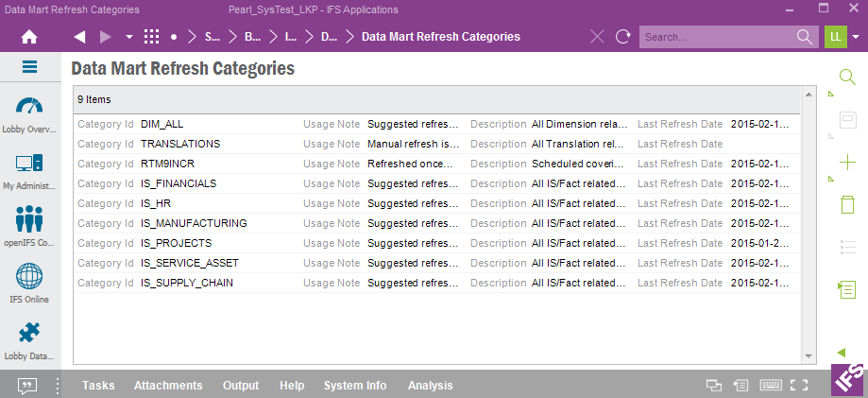Expand the history dropdown arrow beside forward
The image size is (868, 398).
[x=129, y=37]
